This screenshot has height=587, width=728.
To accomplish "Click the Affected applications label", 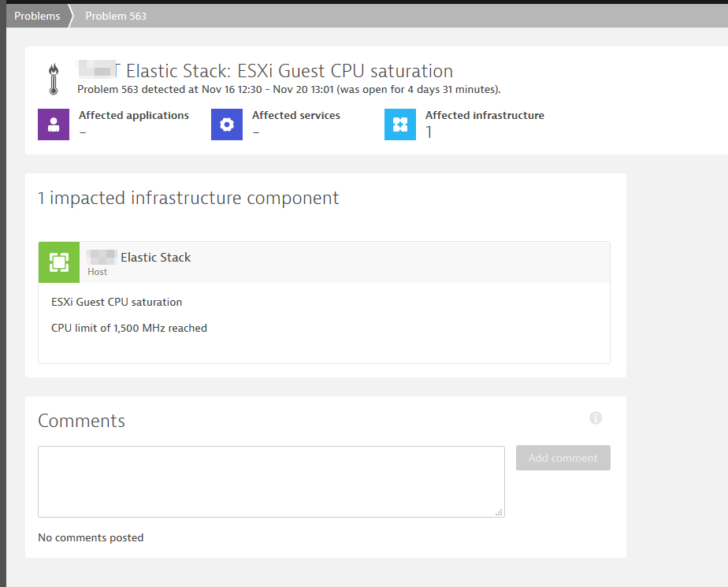I will tap(134, 116).
